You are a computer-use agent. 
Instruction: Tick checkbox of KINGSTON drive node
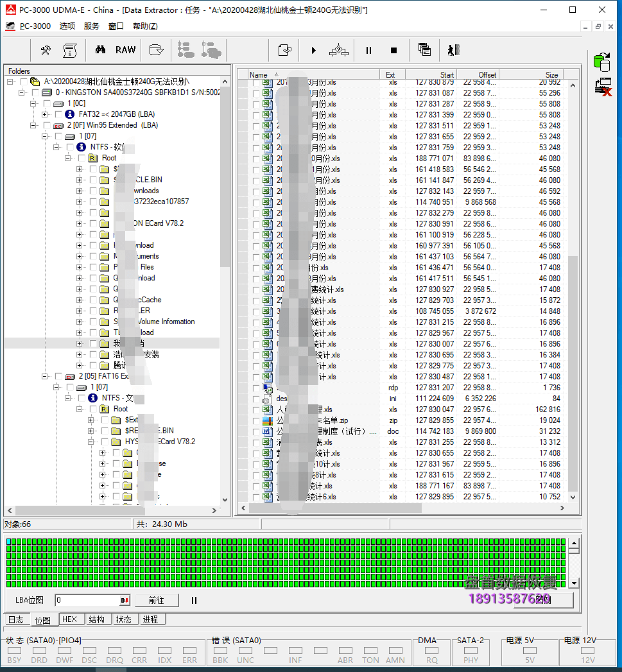[35, 92]
